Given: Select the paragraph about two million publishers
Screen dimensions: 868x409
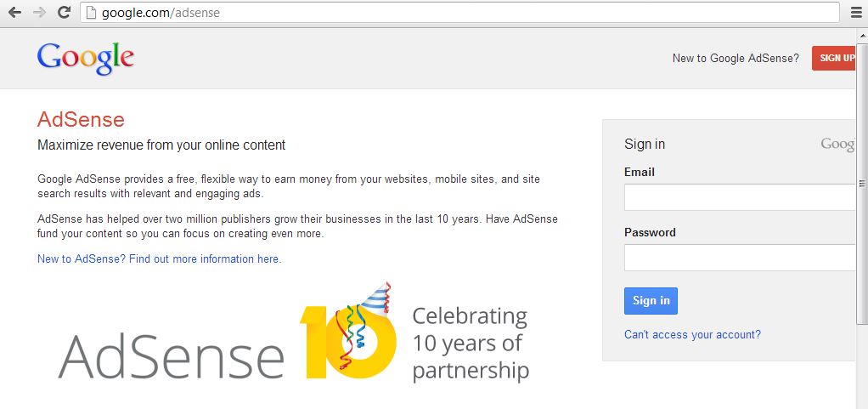Looking at the screenshot, I should [x=297, y=226].
